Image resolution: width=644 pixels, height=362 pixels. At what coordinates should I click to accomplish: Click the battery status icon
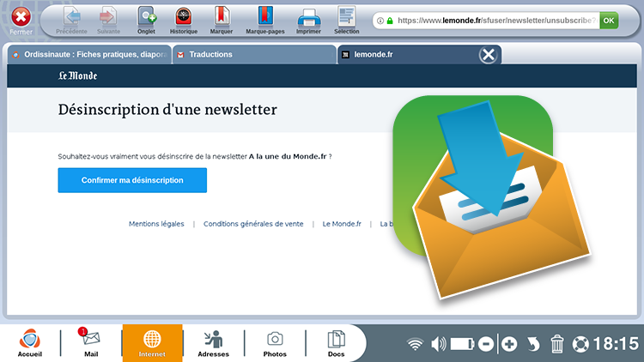[x=463, y=344]
